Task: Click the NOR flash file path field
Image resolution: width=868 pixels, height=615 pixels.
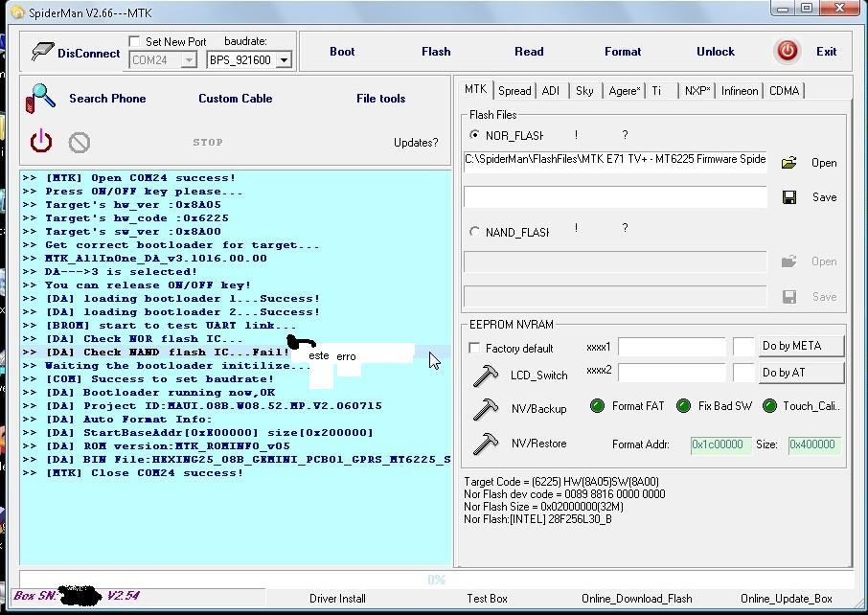Action: (x=615, y=161)
